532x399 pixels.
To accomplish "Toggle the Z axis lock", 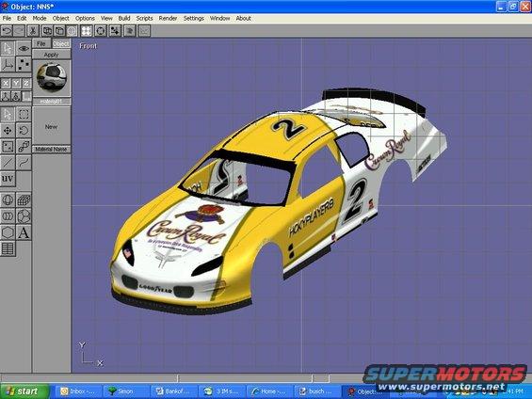I will (26, 83).
